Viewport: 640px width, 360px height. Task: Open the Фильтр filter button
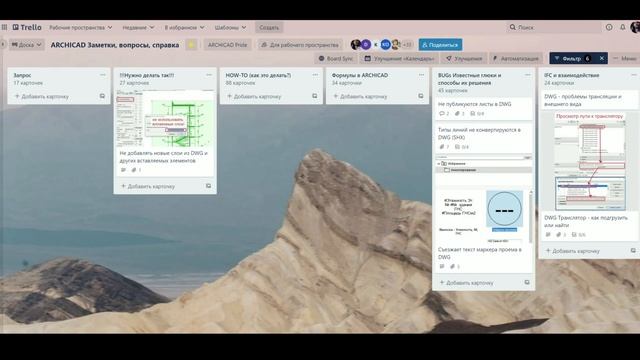572,58
